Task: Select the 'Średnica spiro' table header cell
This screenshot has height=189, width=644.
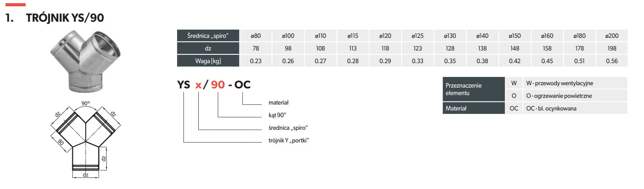Action: click(208, 36)
